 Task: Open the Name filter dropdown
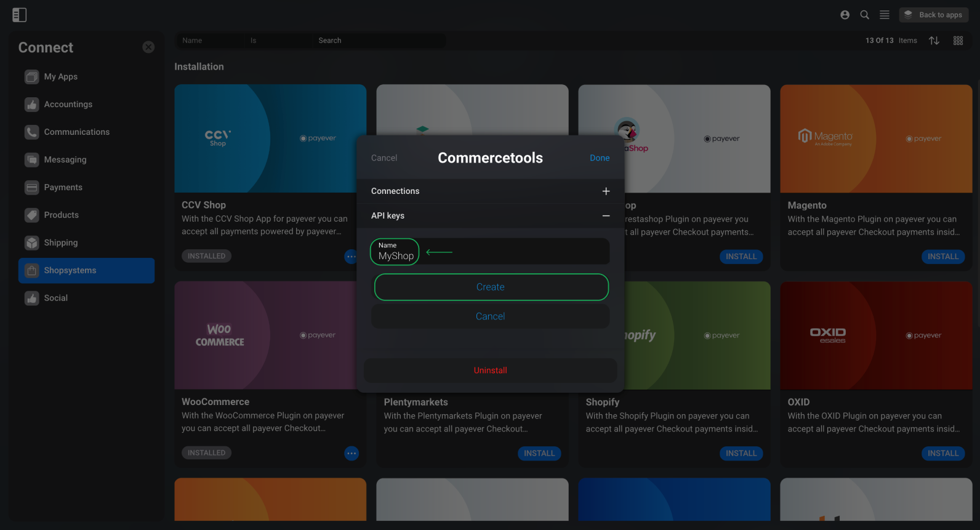coord(209,41)
